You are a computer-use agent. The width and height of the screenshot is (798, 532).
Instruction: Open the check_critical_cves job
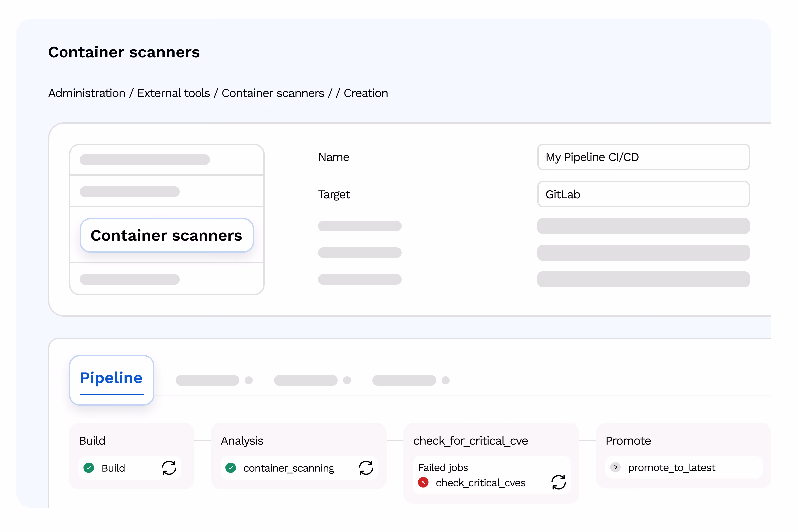480,483
